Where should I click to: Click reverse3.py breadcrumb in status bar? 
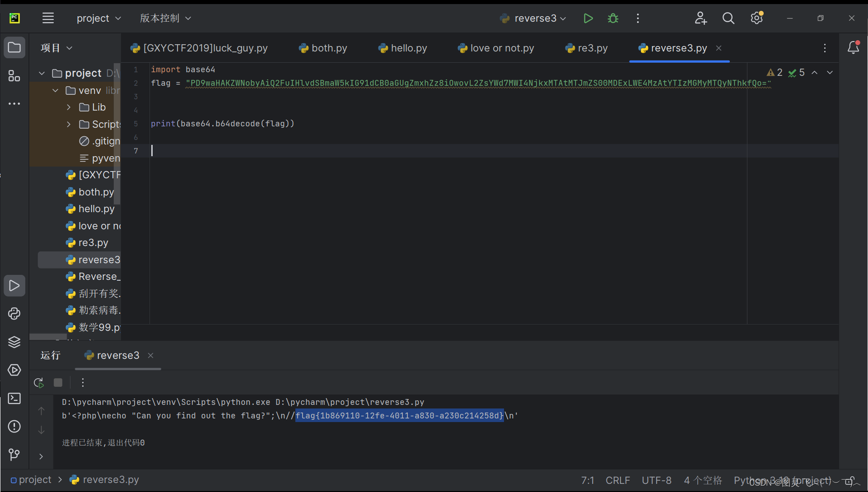coord(104,480)
